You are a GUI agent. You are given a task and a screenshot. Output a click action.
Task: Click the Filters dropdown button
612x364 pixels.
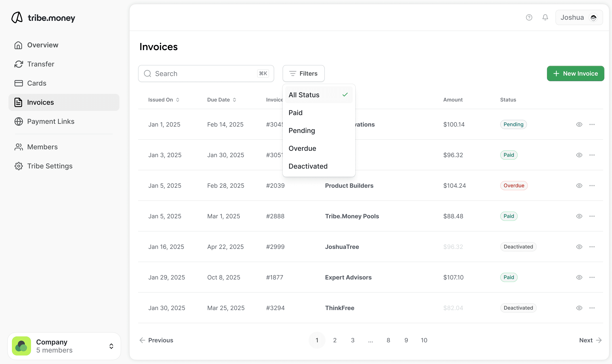point(303,73)
